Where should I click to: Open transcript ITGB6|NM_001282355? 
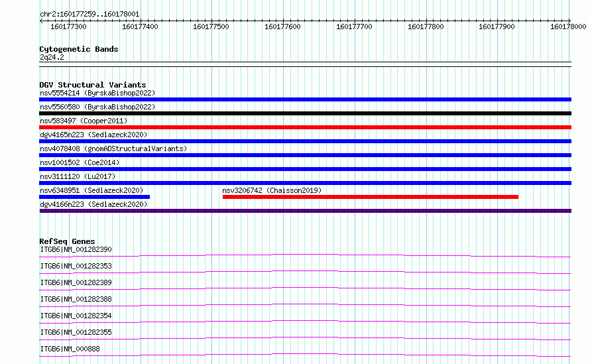tap(76, 332)
